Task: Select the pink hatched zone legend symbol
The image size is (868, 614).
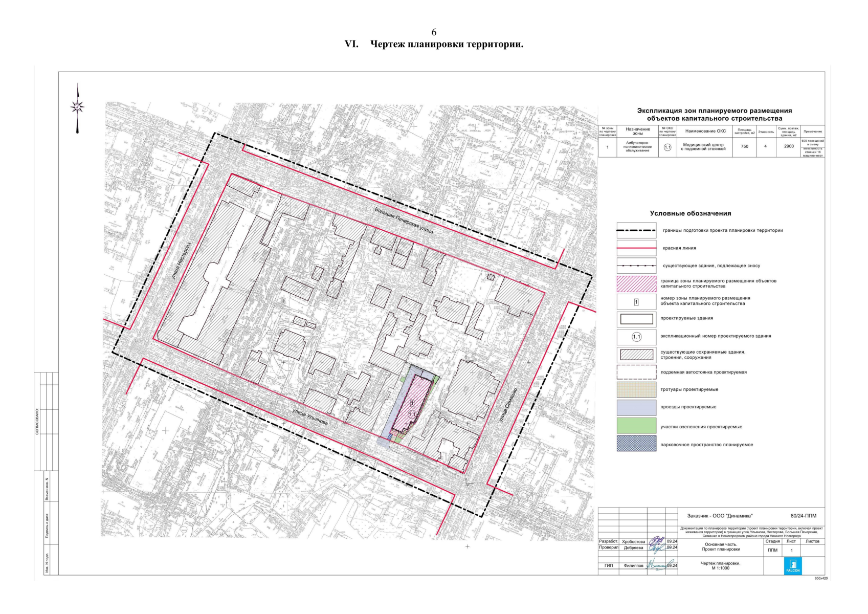Action: (636, 283)
